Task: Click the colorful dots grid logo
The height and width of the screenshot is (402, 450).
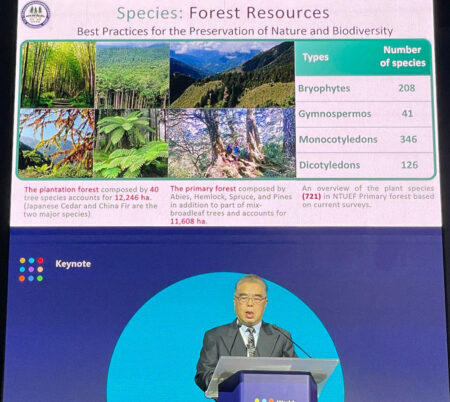Action: point(31,269)
